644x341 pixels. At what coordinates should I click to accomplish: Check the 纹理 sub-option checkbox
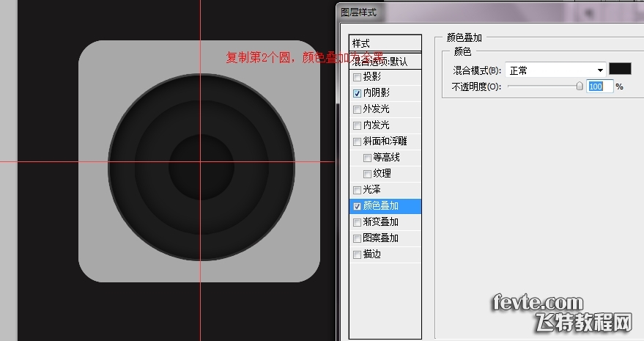pyautogui.click(x=368, y=174)
